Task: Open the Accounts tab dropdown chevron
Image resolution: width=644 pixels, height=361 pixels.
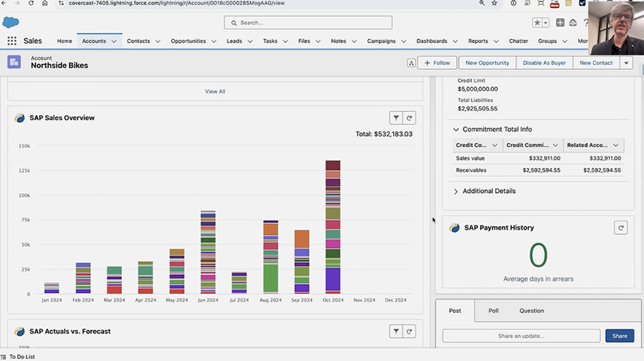Action: point(114,41)
